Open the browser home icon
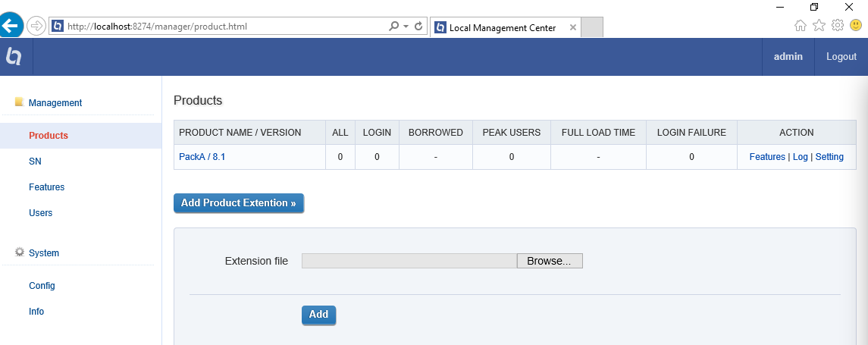Viewport: 868px width, 345px height. (x=801, y=25)
